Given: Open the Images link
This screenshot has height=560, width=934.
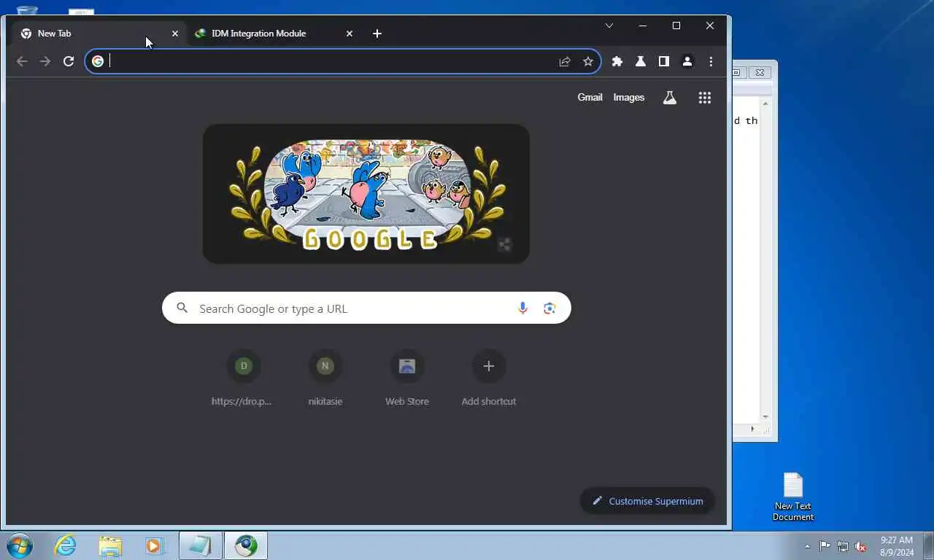Looking at the screenshot, I should (629, 97).
